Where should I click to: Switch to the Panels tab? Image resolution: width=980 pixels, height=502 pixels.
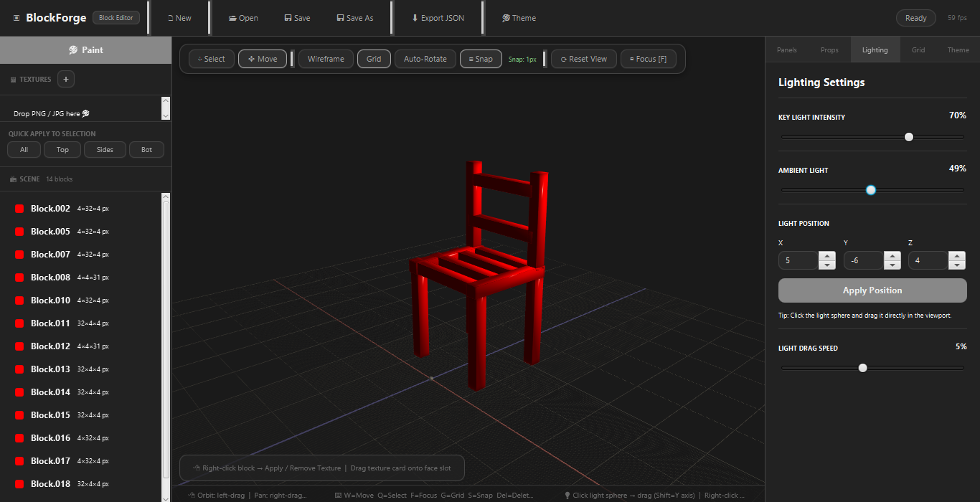pyautogui.click(x=787, y=50)
